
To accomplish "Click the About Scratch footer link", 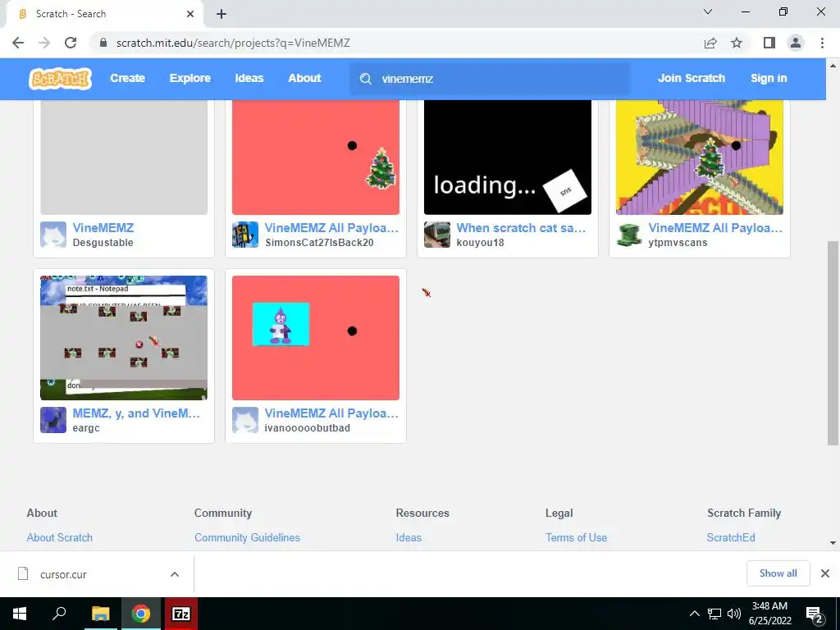I will click(x=59, y=537).
